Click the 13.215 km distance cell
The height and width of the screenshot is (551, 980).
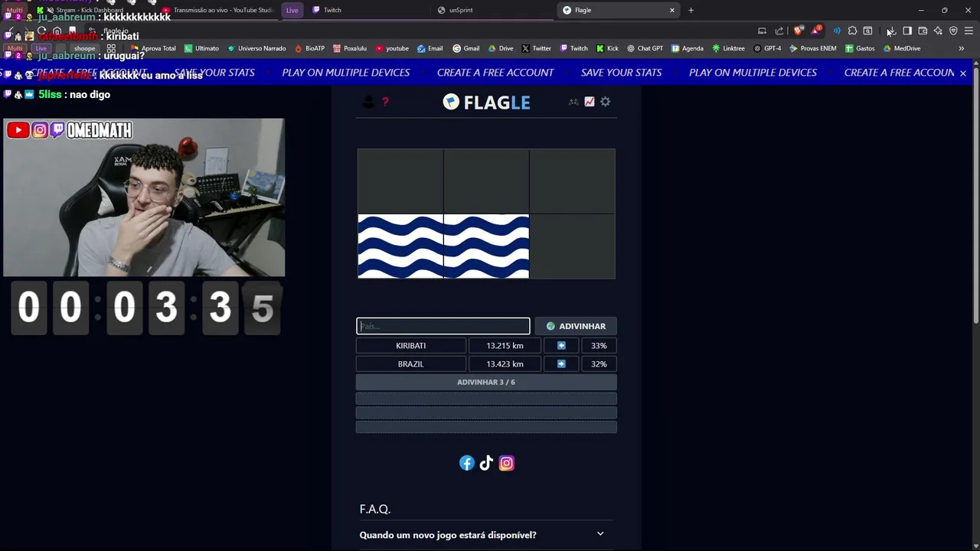pyautogui.click(x=505, y=346)
